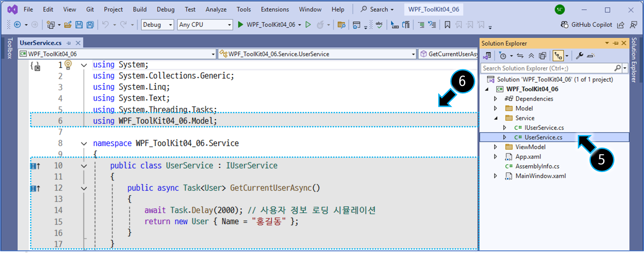The image size is (644, 253).
Task: Click the Uncomment selected lines icon
Action: 433,25
